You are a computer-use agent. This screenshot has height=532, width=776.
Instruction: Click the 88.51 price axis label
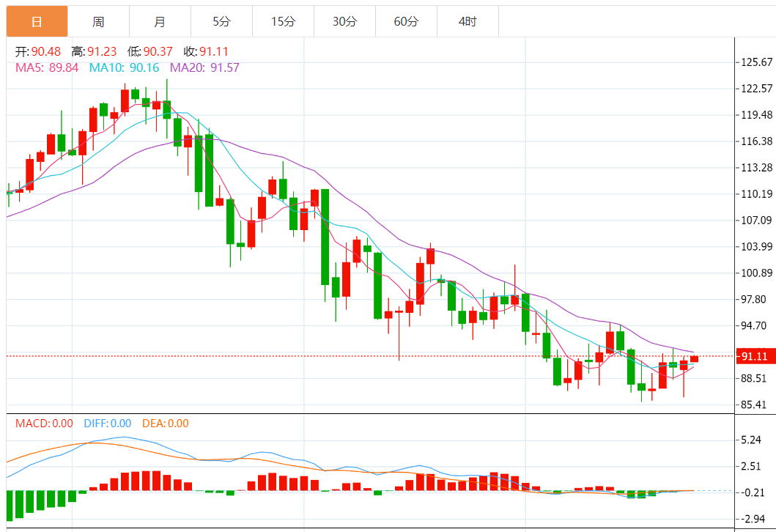tap(754, 379)
